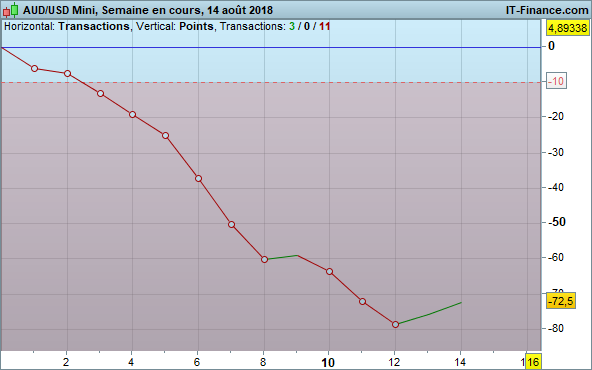Click the equity curve marker at transaction 2
592x370 pixels.
click(x=67, y=73)
